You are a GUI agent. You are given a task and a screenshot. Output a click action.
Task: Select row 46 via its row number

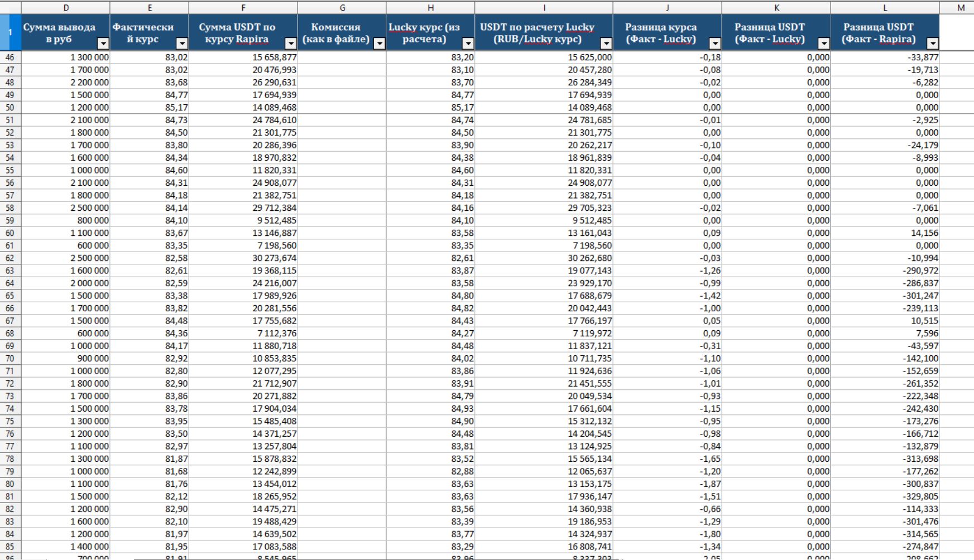[10, 57]
